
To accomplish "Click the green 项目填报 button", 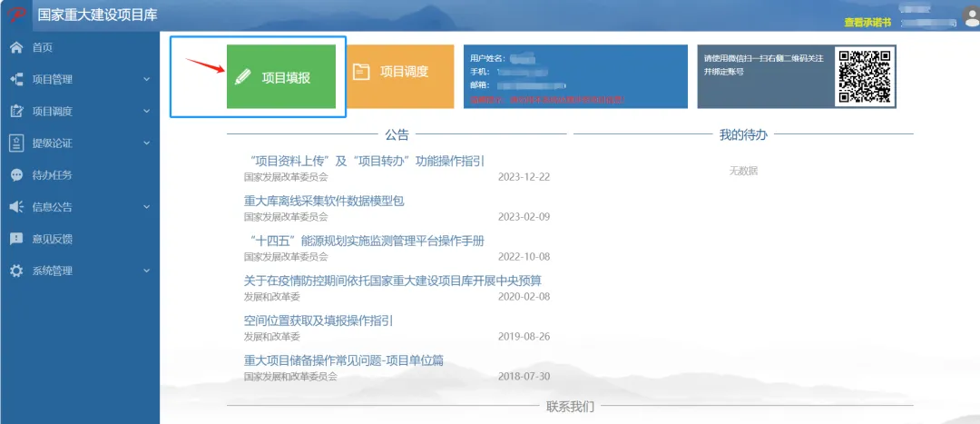I will pos(281,77).
